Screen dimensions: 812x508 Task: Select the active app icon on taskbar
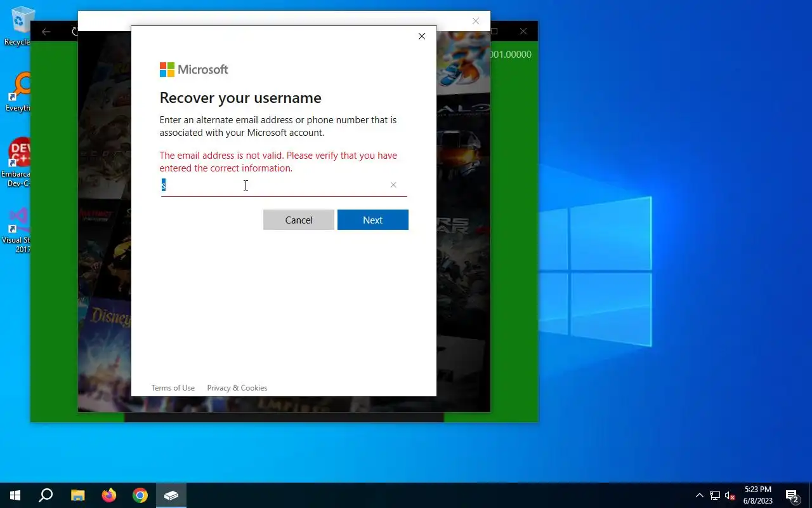(x=171, y=495)
